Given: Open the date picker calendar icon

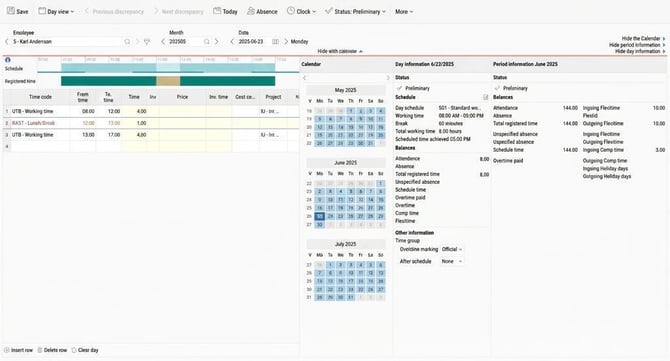Looking at the screenshot, I should click(276, 41).
